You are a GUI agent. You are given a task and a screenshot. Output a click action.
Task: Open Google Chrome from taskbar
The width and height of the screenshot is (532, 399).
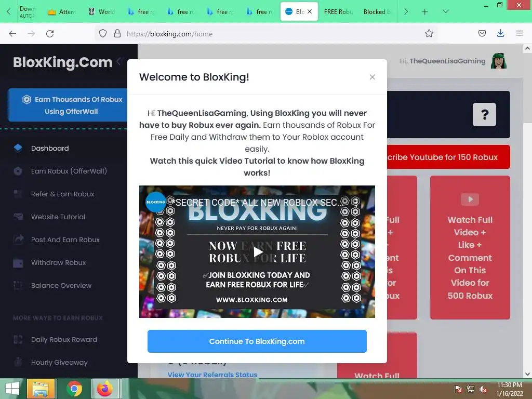click(x=74, y=389)
